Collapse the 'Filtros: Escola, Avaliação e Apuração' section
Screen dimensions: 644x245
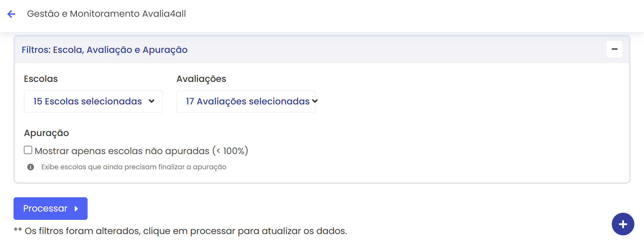coord(615,50)
